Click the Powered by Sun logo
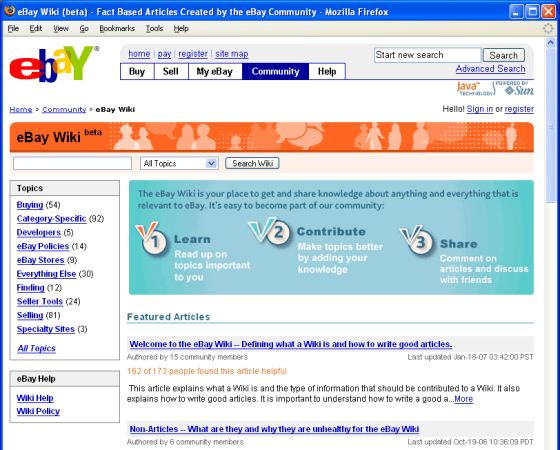Viewport: 560px width, 450px height. (515, 88)
